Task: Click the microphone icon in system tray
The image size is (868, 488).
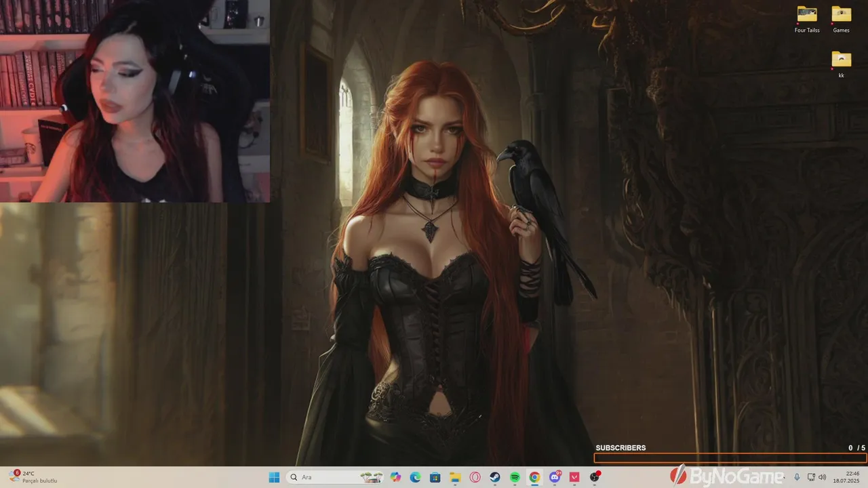Action: tap(797, 477)
